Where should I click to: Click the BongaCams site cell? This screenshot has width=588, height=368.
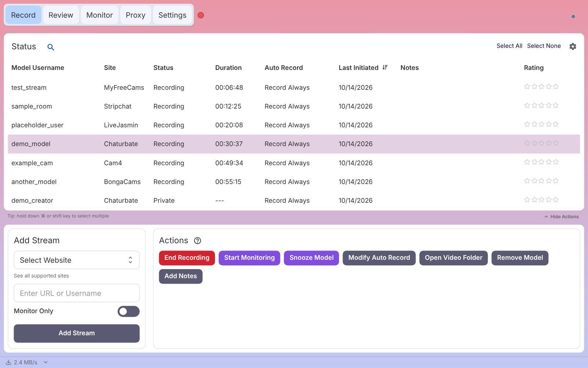(122, 182)
